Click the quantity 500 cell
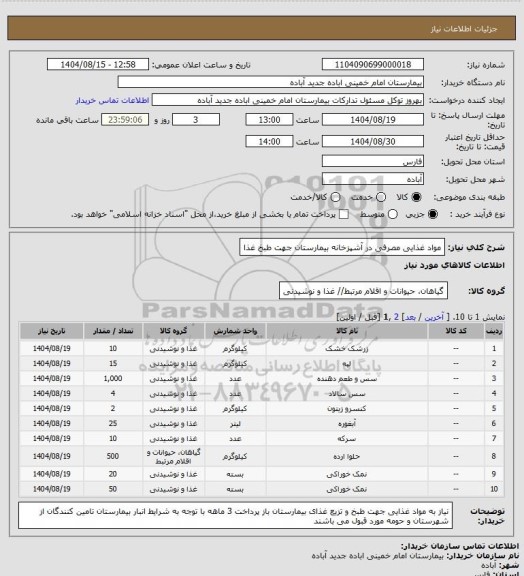Image resolution: width=524 pixels, height=576 pixels. [113, 456]
